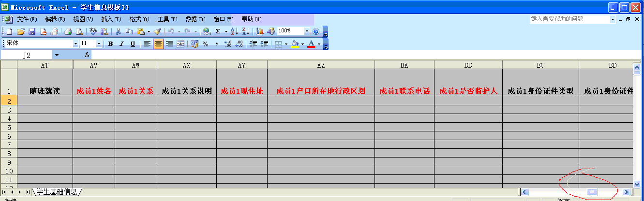Toggle Italic formatting

point(121,44)
